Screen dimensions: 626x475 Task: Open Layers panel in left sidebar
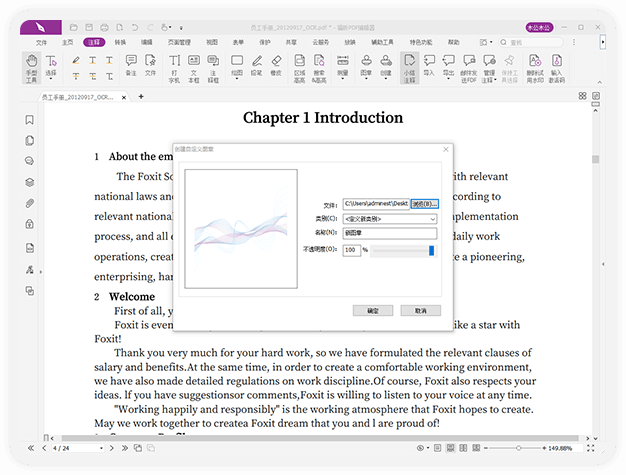(30, 182)
